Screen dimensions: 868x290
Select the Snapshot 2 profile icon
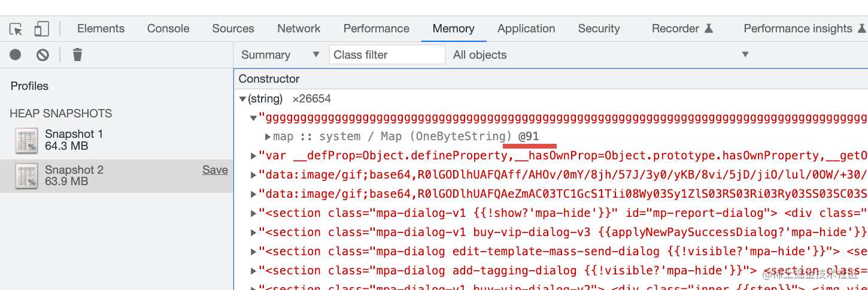point(26,176)
